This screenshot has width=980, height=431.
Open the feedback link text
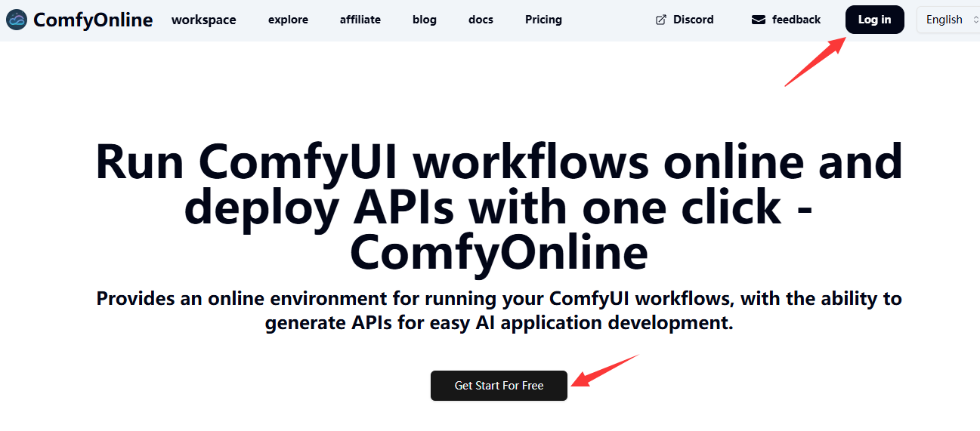[796, 20]
